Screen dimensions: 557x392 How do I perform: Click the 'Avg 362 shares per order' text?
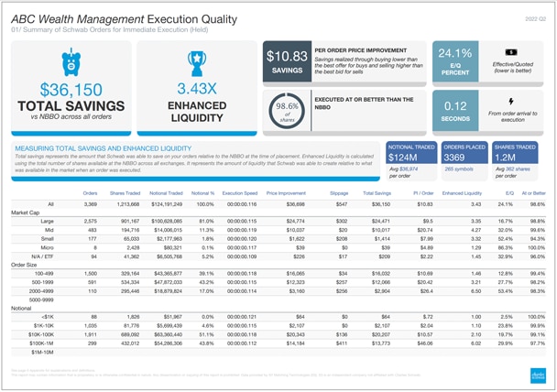coord(513,172)
